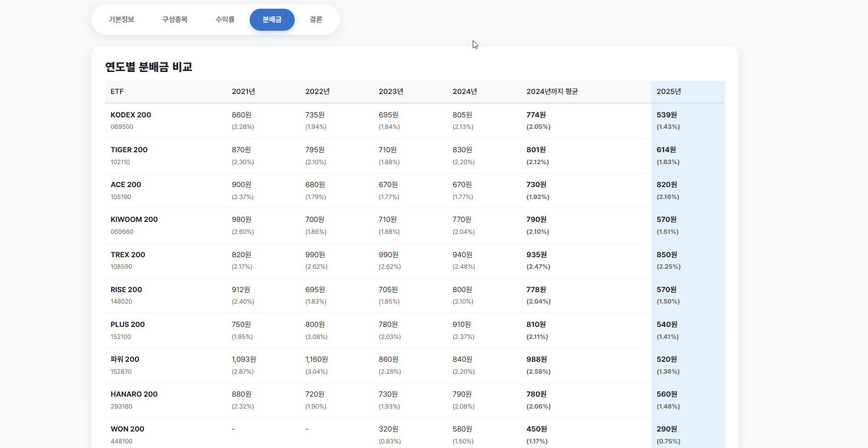
Task: Click 파워 200's 2021 value 1,093원
Action: (x=244, y=360)
